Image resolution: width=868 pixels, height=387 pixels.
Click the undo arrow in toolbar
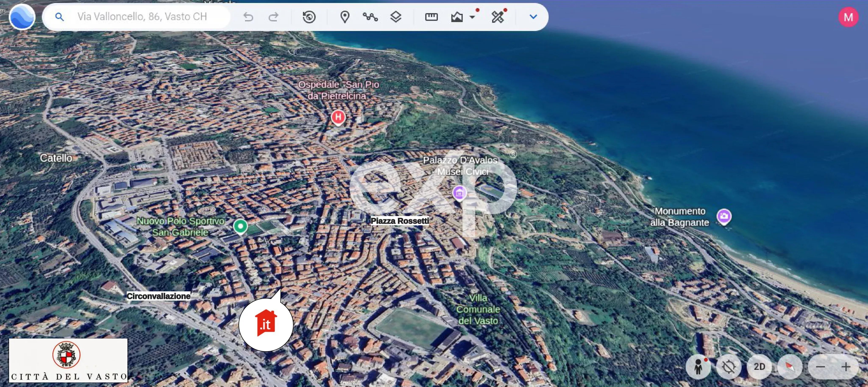248,17
